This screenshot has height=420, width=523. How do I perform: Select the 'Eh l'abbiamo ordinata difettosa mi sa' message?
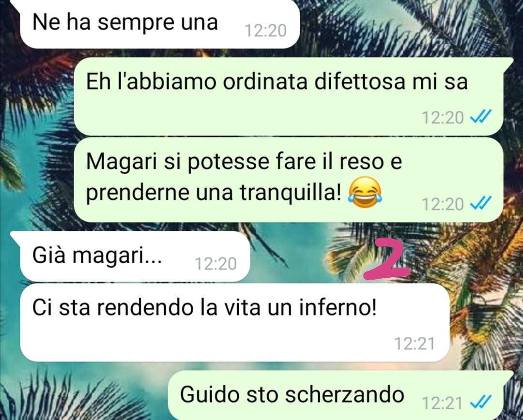(288, 96)
